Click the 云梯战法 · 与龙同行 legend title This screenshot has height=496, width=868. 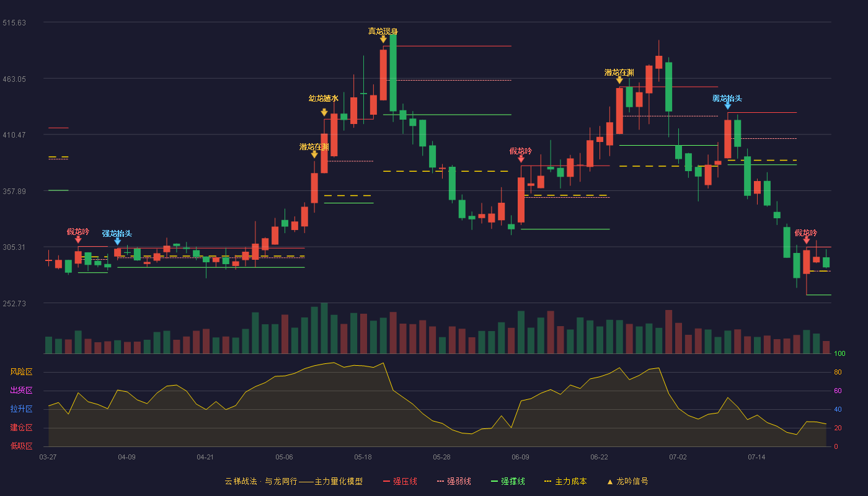(260, 481)
